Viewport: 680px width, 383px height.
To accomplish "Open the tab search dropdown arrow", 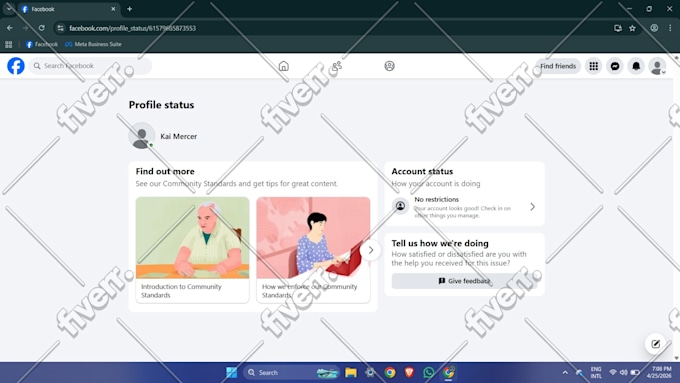I will click(x=9, y=9).
